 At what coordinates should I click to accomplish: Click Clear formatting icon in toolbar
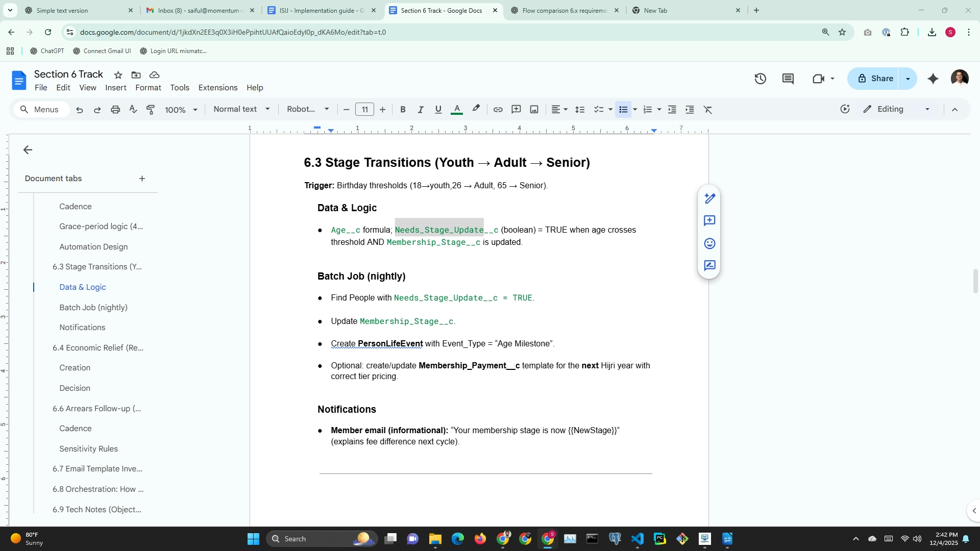coord(707,109)
